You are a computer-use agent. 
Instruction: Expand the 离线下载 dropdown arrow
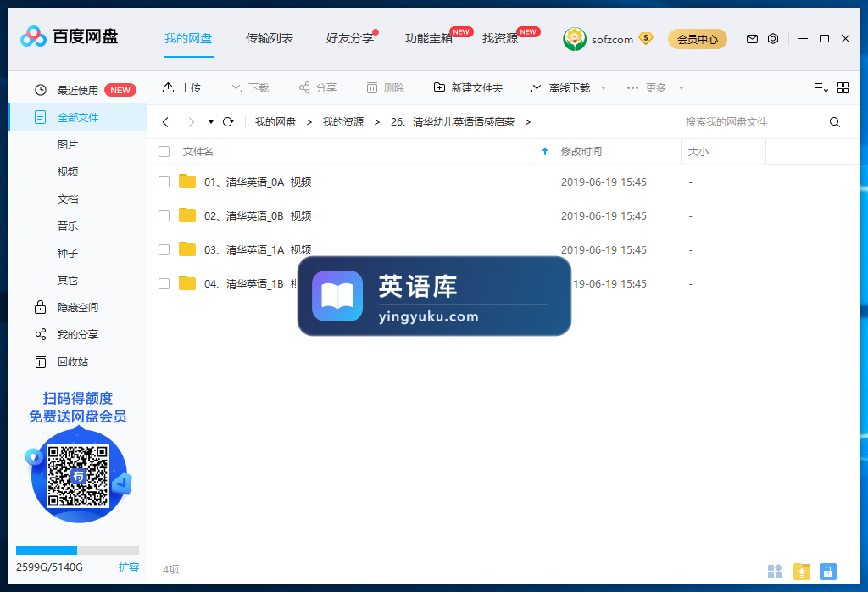coord(604,88)
